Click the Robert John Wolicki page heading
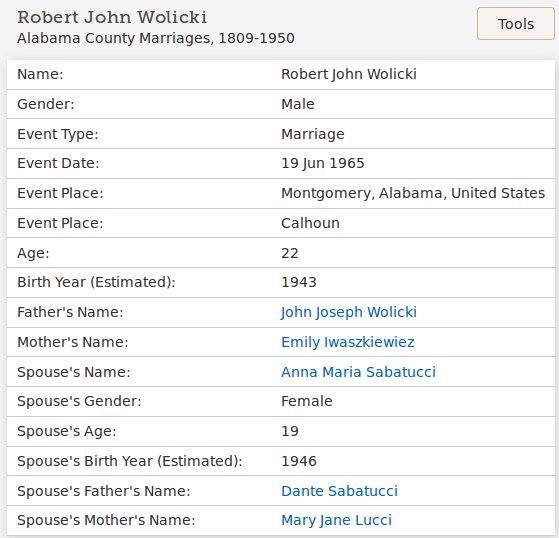The image size is (559, 538). point(112,17)
